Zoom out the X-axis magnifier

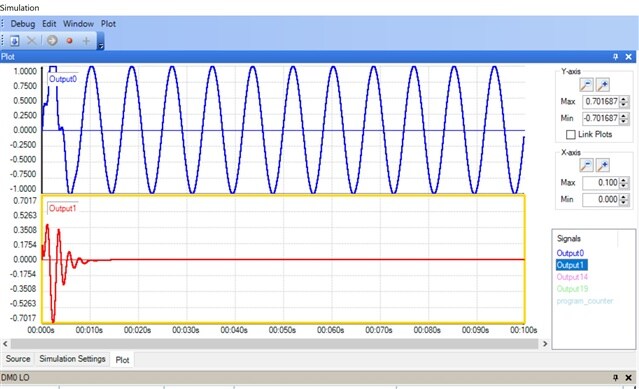[x=586, y=165]
